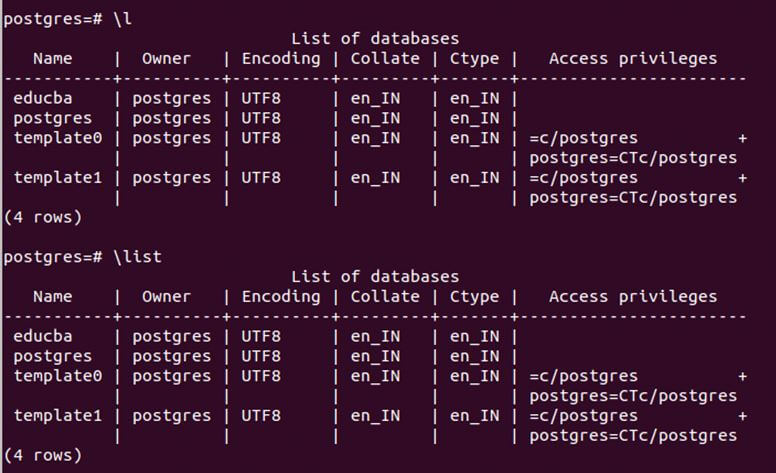
Task: Click the List of databases title under \l
Action: pos(375,39)
